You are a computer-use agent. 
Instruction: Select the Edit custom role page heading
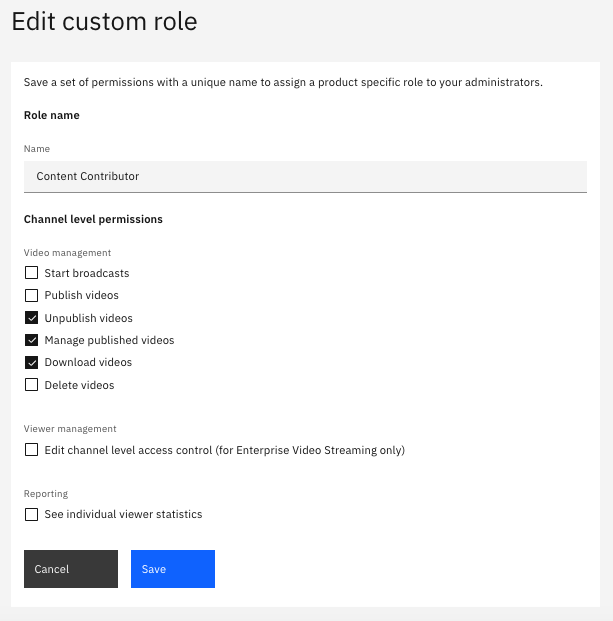105,21
